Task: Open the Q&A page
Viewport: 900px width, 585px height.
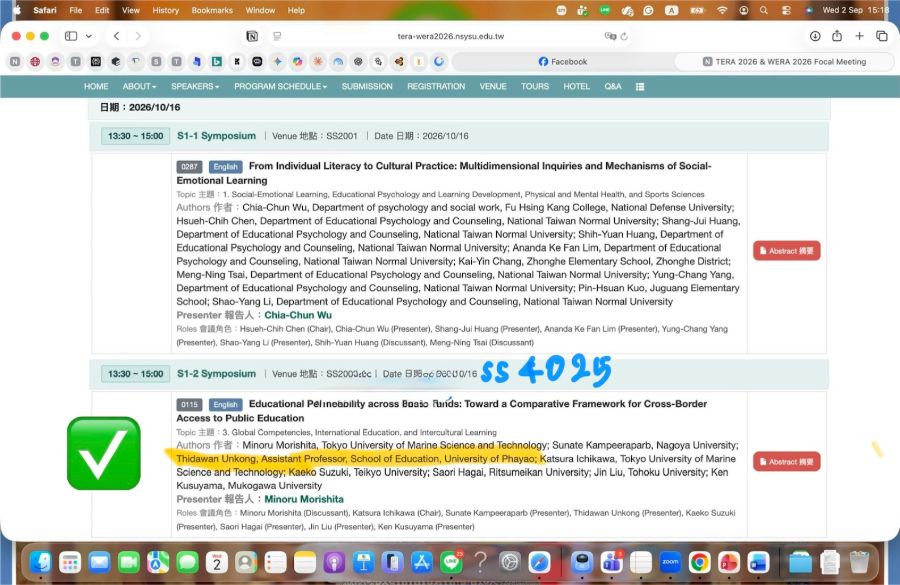Action: [613, 87]
